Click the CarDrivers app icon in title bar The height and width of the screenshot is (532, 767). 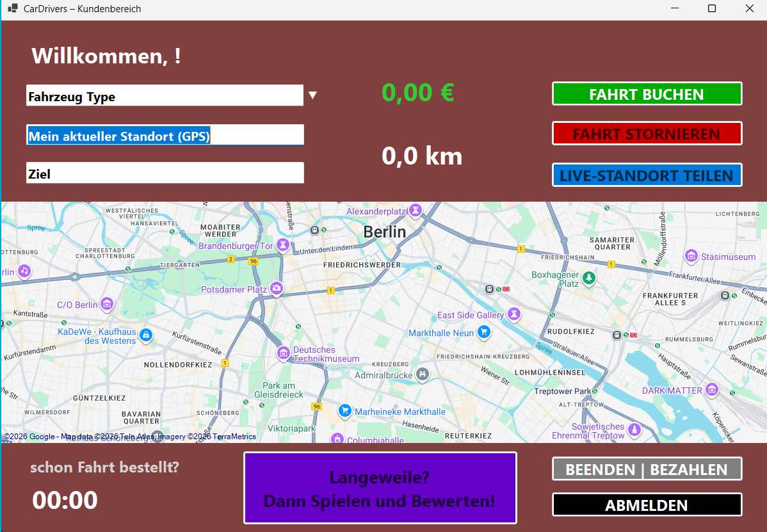13,8
